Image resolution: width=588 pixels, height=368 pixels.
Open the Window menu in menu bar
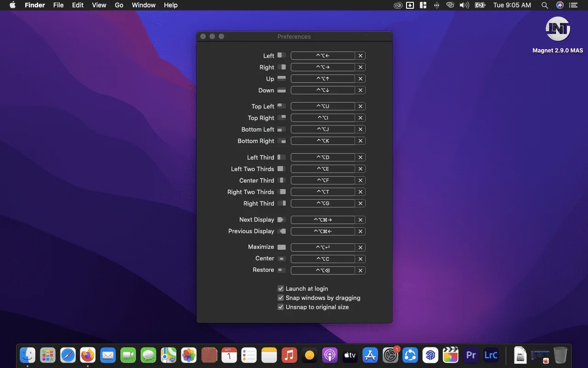click(144, 5)
